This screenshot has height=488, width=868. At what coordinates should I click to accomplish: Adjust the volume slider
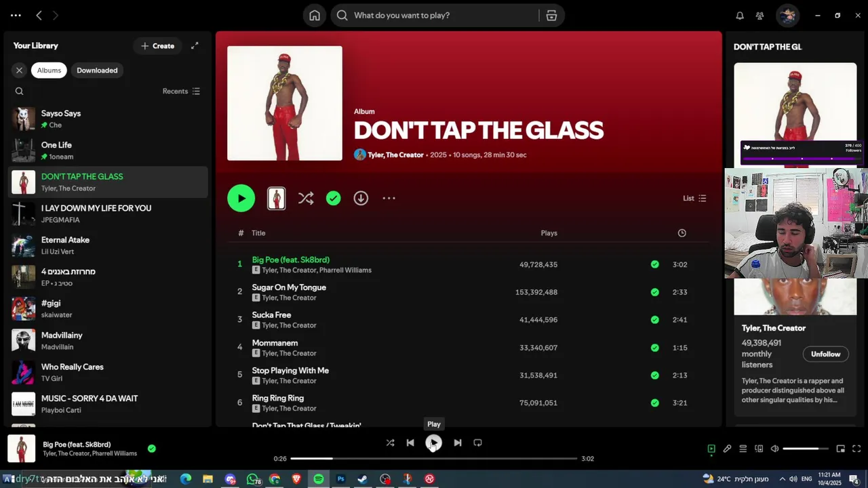pos(806,449)
